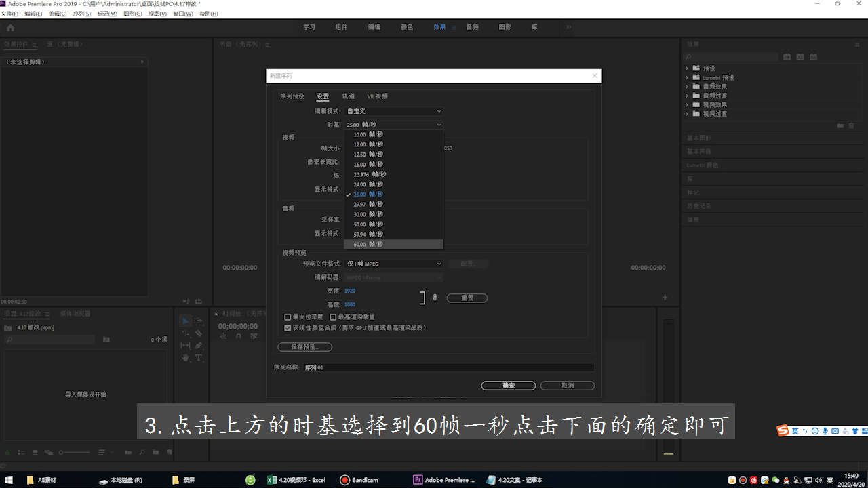Switch to the Tracks tab
Viewport: 868px width, 488px height.
click(x=348, y=96)
